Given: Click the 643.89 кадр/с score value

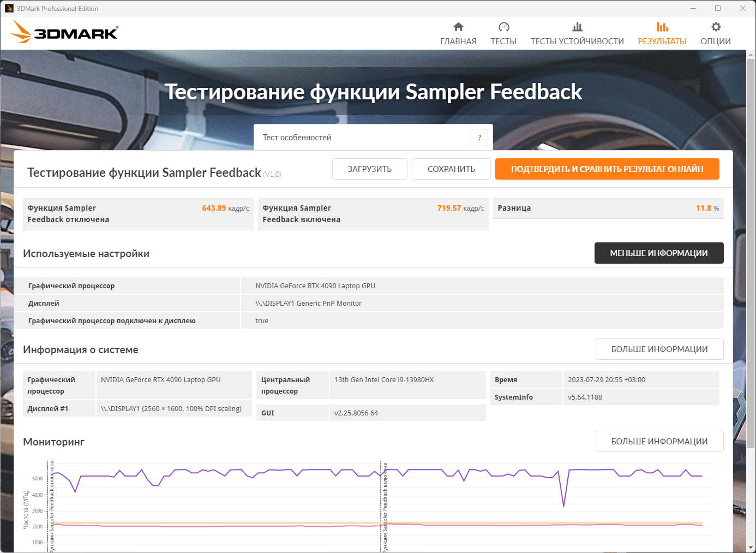Looking at the screenshot, I should pos(225,208).
